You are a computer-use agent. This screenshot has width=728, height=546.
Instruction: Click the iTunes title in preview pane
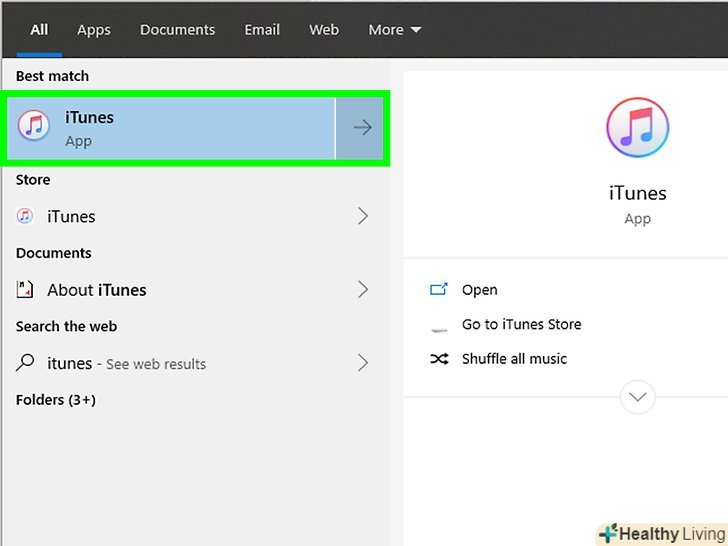(637, 193)
